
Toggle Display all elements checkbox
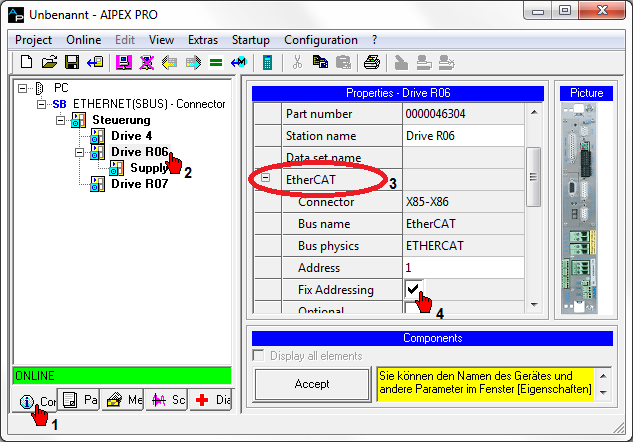pos(258,356)
